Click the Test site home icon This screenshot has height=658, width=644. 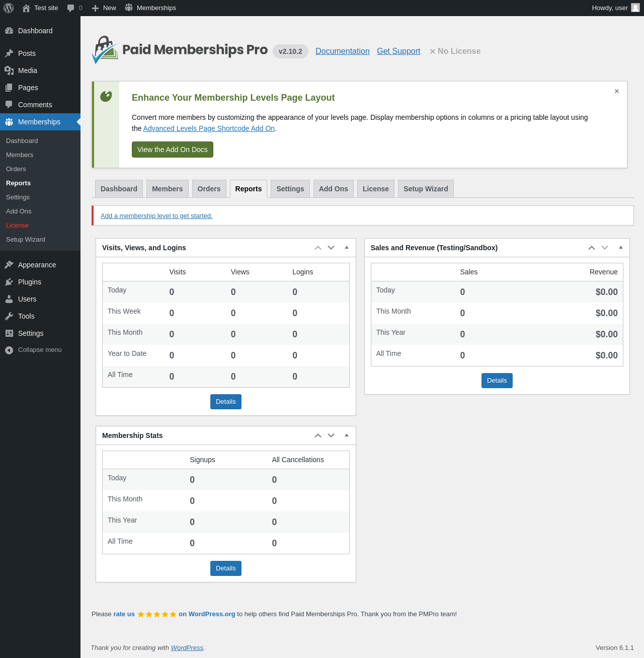coord(26,8)
